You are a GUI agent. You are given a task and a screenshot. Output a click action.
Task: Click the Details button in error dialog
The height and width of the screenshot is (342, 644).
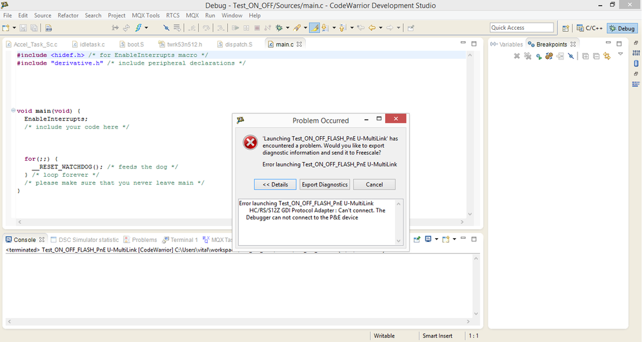coord(275,185)
